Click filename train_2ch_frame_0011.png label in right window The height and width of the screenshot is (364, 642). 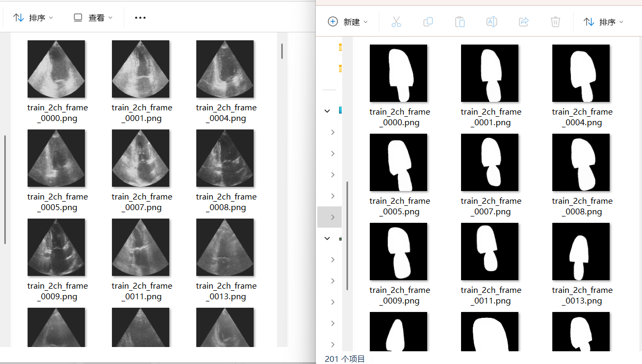tap(491, 296)
